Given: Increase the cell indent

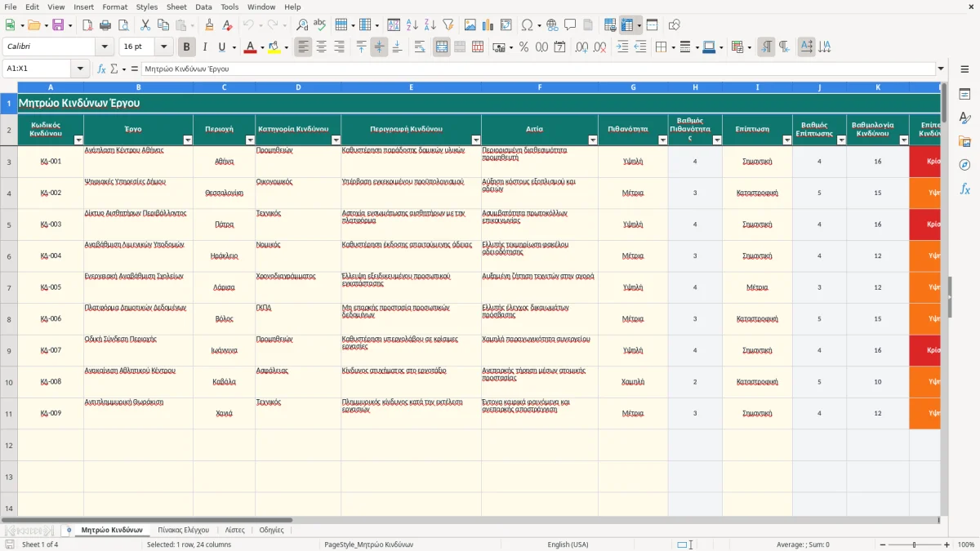Looking at the screenshot, I should [x=622, y=47].
